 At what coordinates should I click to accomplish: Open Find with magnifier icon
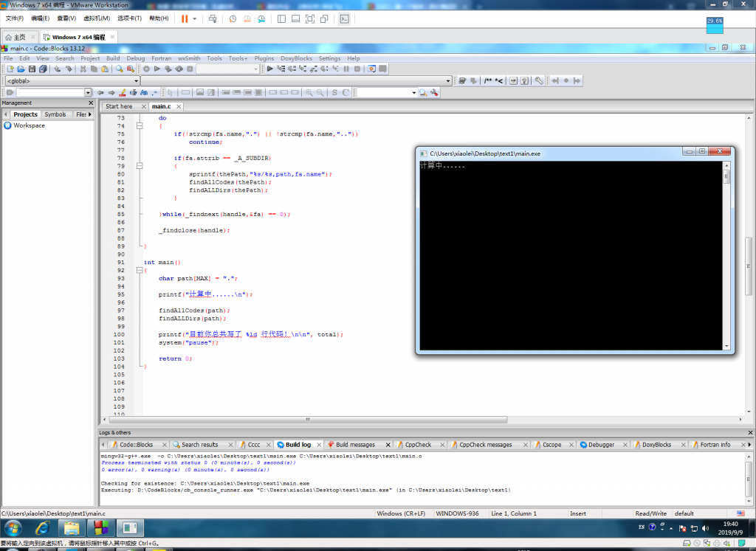click(119, 69)
